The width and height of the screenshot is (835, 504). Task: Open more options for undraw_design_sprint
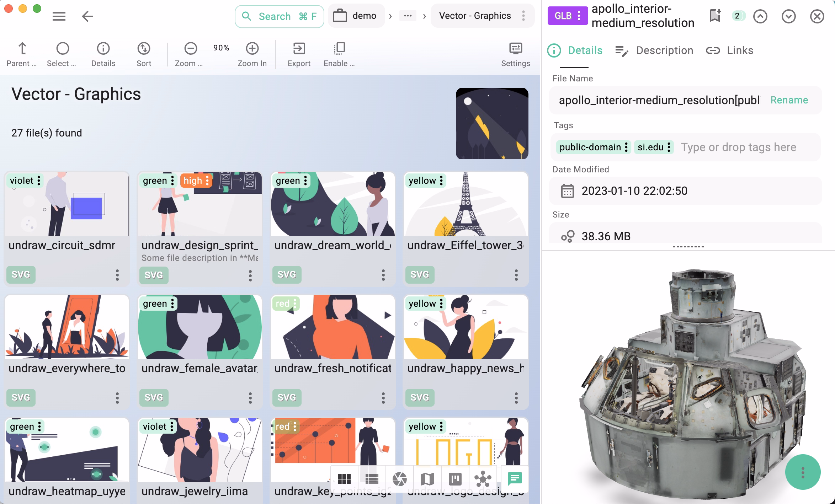point(250,275)
